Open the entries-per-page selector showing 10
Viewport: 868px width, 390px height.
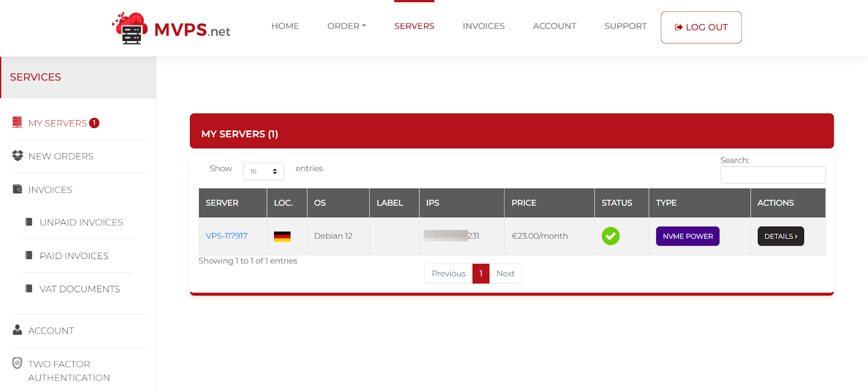point(264,171)
